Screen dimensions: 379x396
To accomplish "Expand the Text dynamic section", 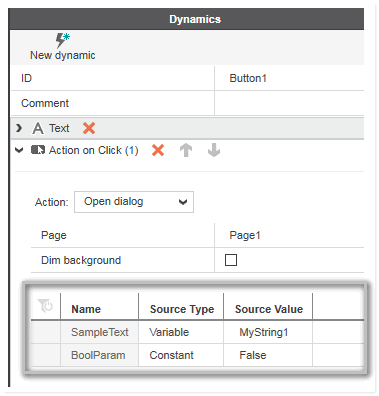I will [x=19, y=128].
